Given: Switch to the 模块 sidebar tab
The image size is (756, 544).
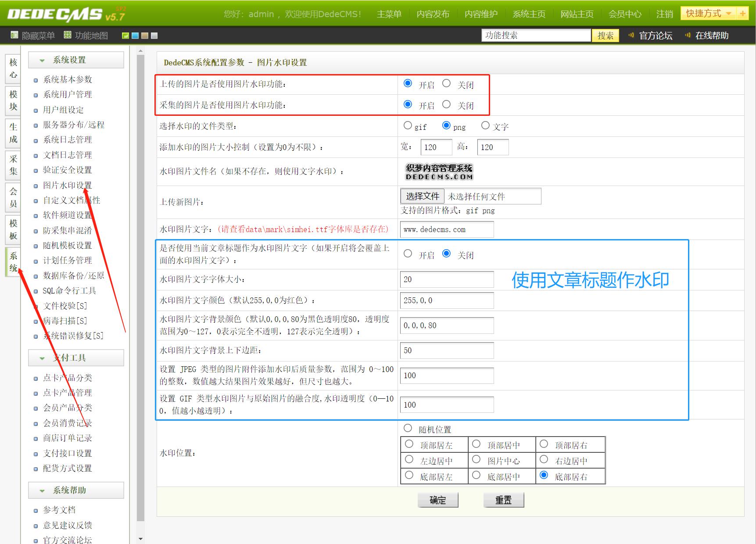Looking at the screenshot, I should pos(13,100).
